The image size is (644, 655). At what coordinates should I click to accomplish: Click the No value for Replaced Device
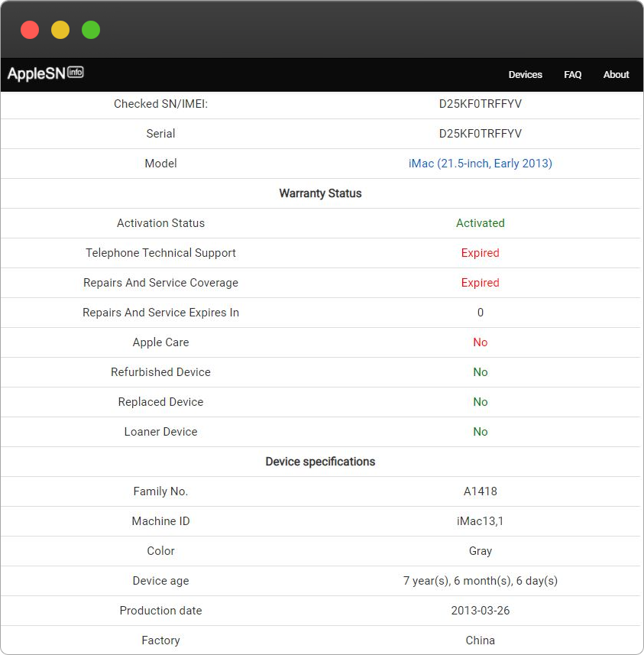point(480,402)
